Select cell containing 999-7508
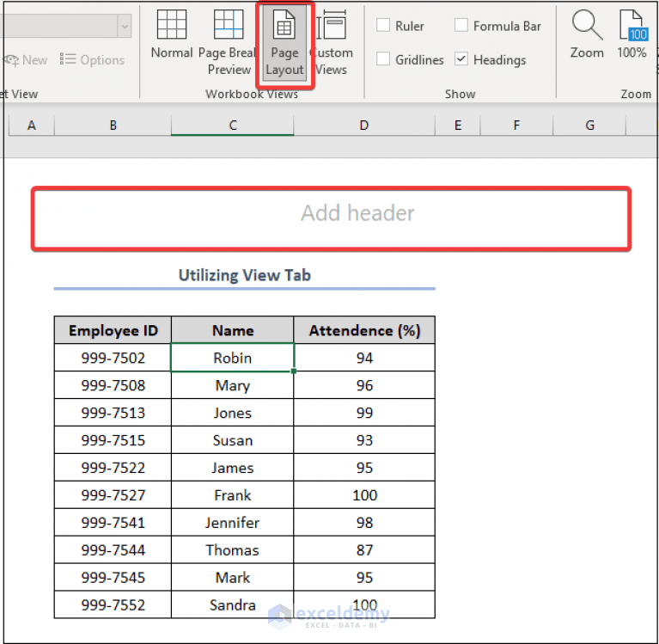 (x=113, y=385)
